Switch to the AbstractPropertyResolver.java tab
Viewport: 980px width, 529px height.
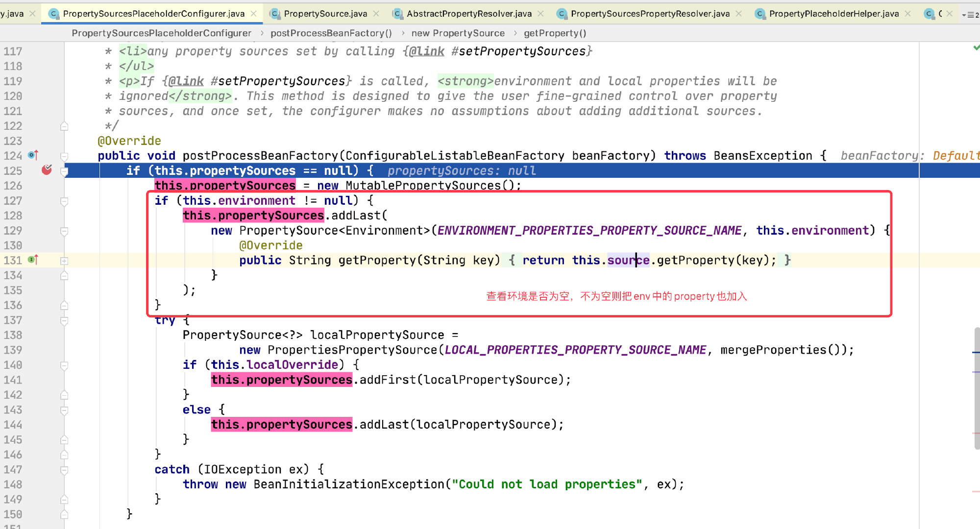(x=469, y=14)
